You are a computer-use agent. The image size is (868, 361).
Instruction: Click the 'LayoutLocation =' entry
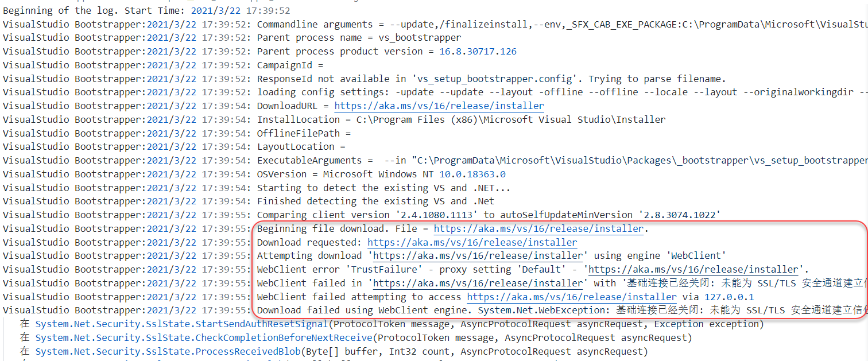pyautogui.click(x=301, y=146)
